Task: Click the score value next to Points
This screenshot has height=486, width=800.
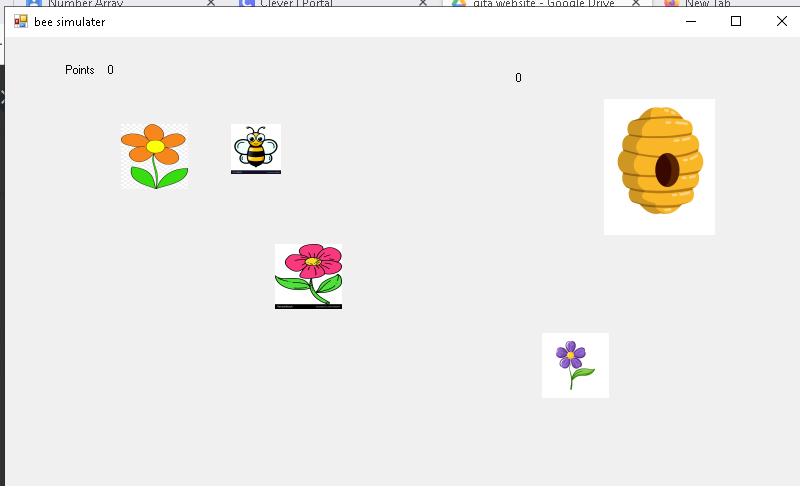Action: (x=110, y=70)
